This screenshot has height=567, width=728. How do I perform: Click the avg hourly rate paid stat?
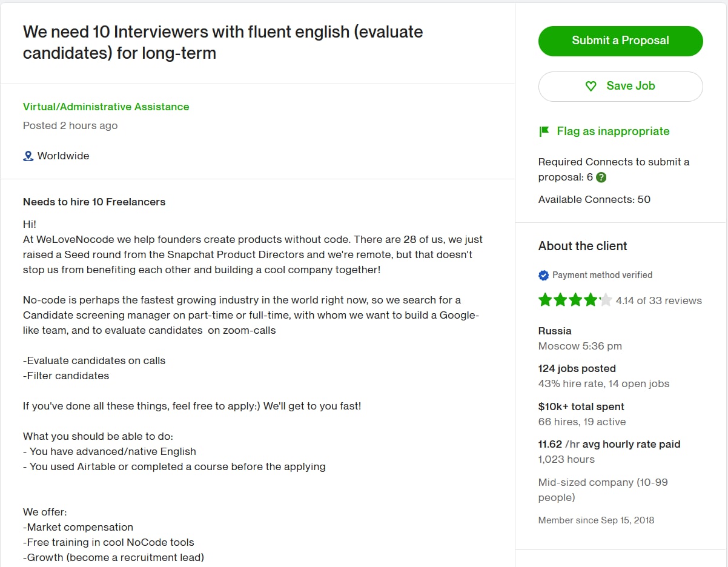pyautogui.click(x=609, y=444)
